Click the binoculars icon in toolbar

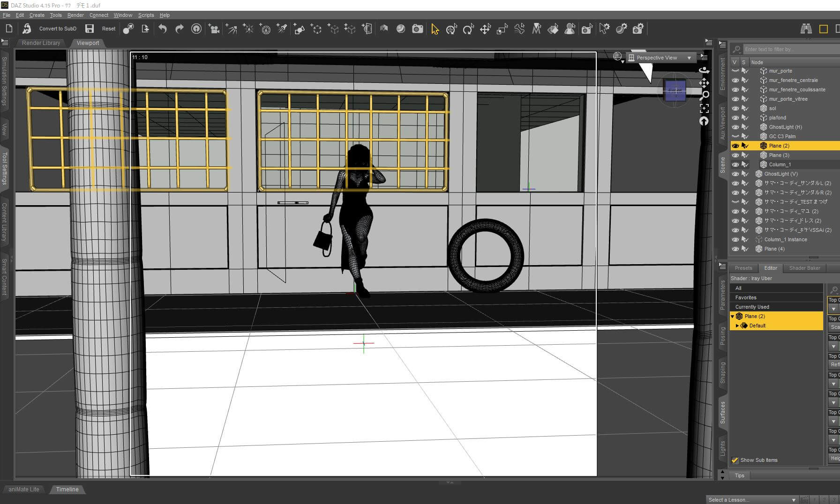pyautogui.click(x=806, y=29)
